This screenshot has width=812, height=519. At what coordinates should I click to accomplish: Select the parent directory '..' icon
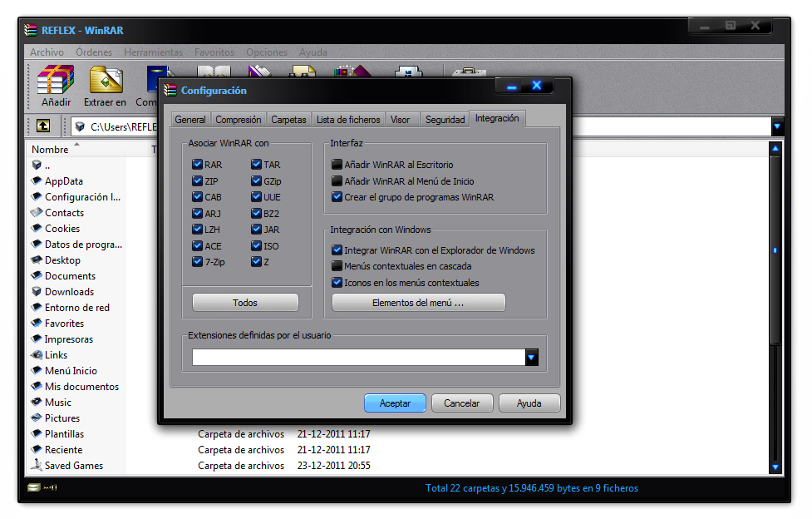coord(37,165)
